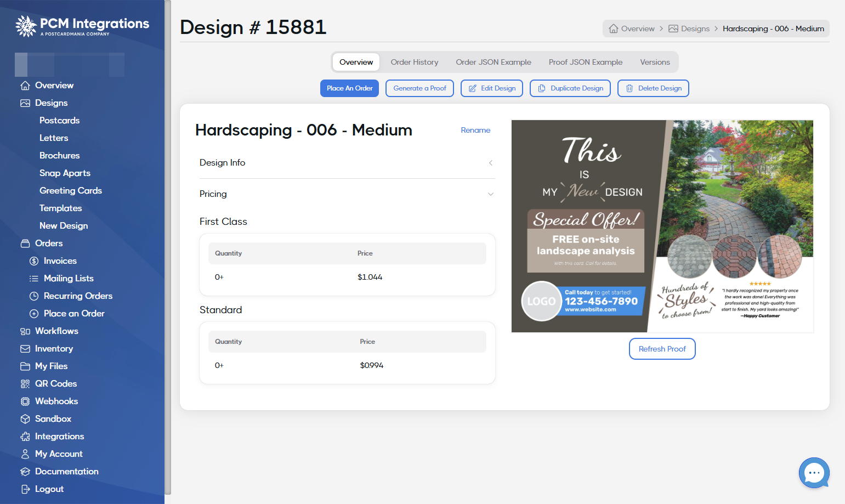Screen dimensions: 845x504
Task: Open the postcard design proof thumbnail
Action: pos(662,226)
